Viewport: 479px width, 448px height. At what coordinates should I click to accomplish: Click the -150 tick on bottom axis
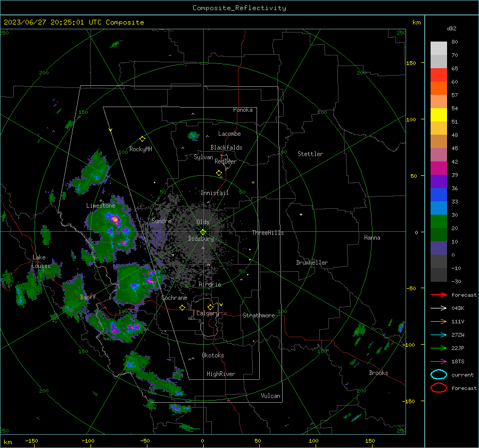click(x=31, y=441)
